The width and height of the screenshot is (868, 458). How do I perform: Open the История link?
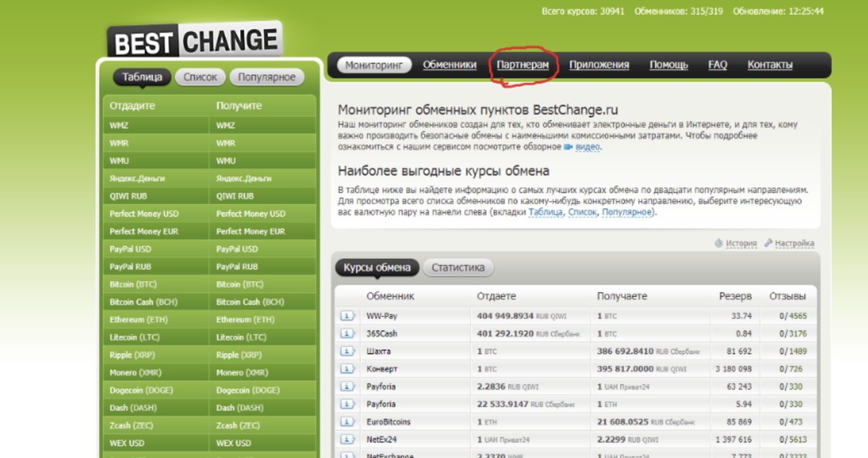(741, 243)
